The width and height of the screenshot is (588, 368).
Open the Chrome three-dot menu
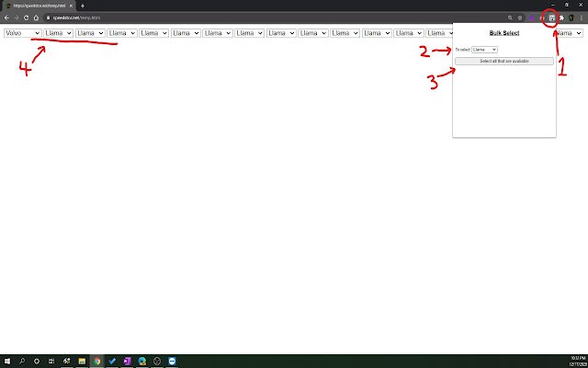pos(582,17)
